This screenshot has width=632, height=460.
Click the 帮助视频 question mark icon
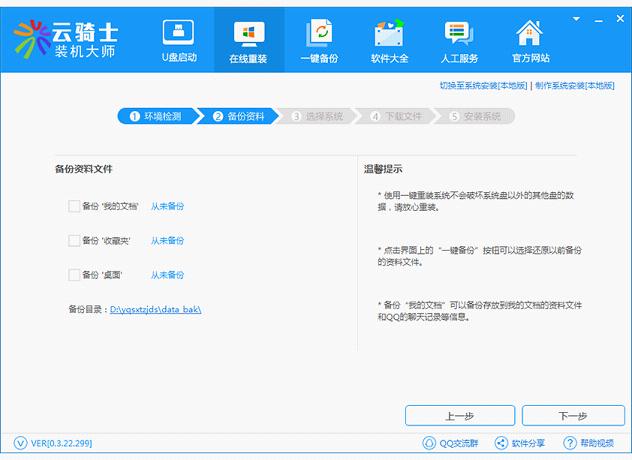tap(570, 443)
